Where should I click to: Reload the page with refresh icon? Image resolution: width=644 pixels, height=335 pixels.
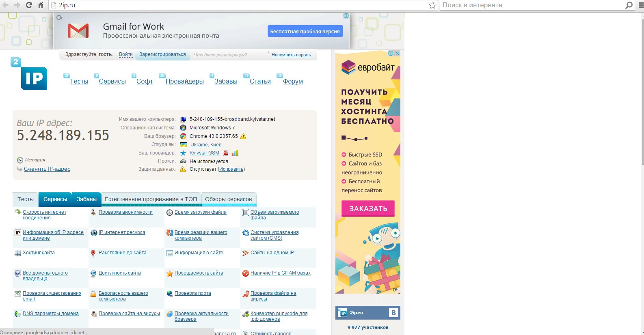(29, 5)
